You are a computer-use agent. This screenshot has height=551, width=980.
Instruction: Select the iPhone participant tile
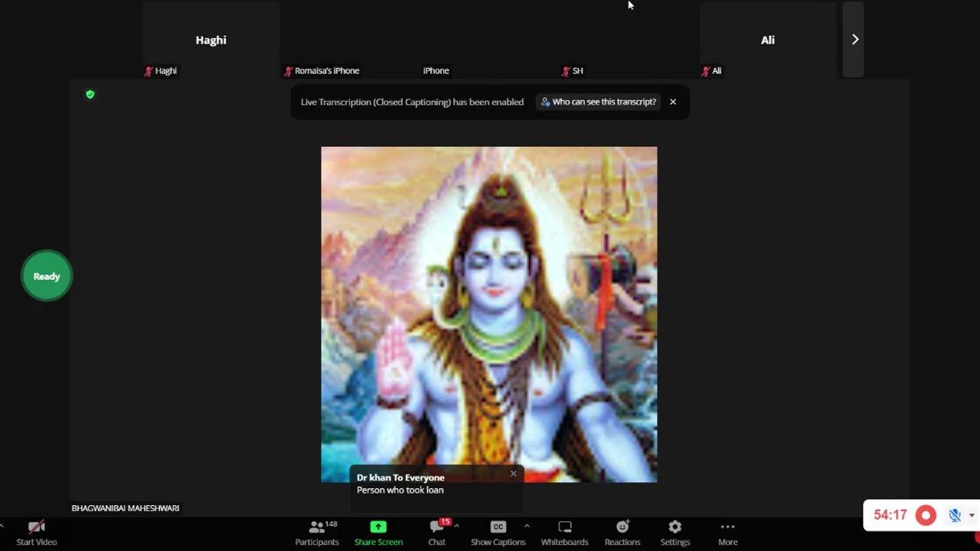pos(489,40)
